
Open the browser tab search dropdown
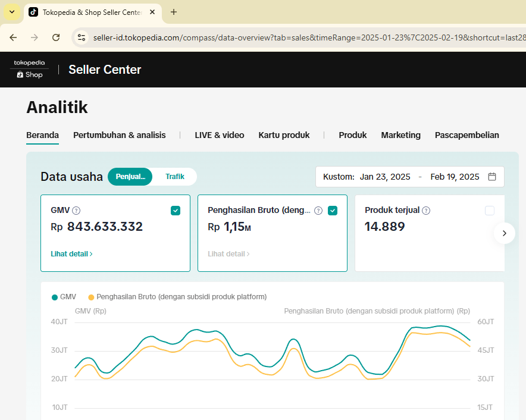coord(11,12)
